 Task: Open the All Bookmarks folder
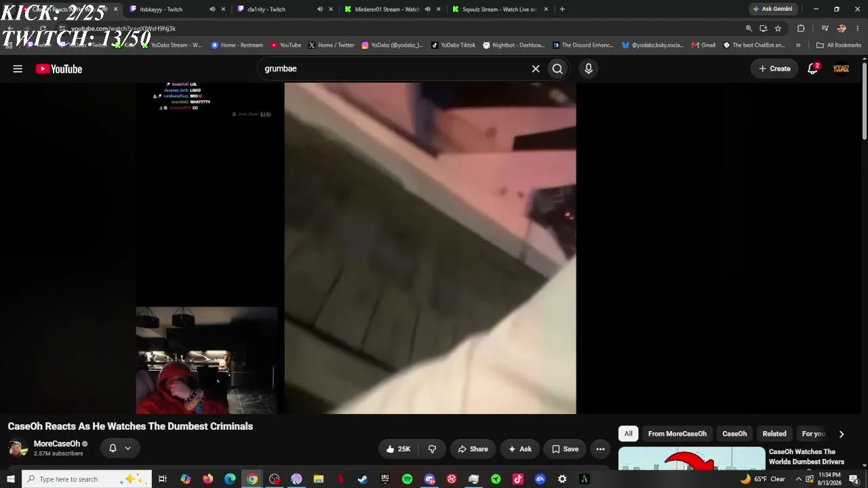point(839,45)
